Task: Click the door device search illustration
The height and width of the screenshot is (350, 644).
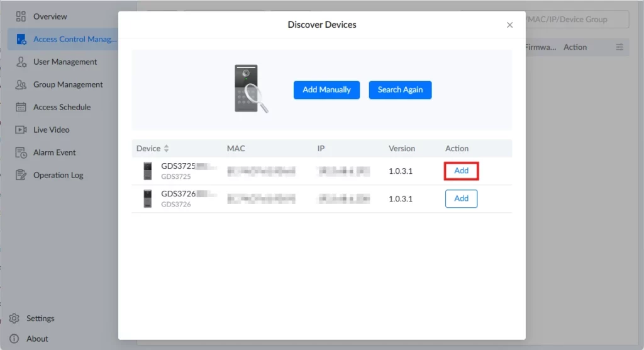Action: 250,88
